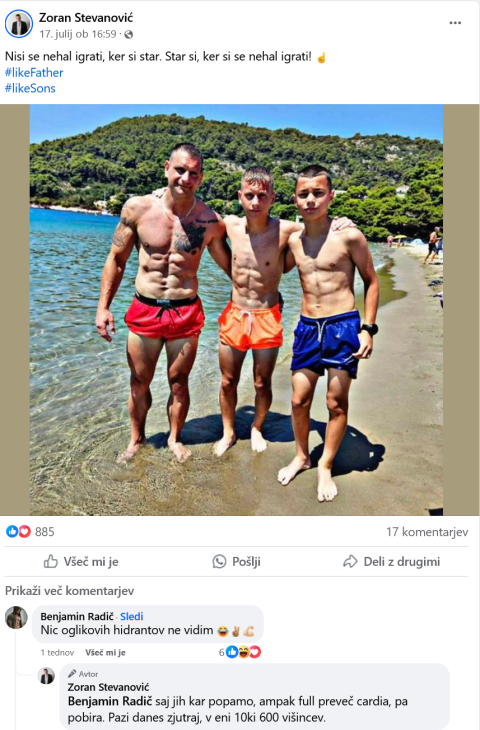Click Zoran Stevanović's profile picture at the top

[19, 24]
